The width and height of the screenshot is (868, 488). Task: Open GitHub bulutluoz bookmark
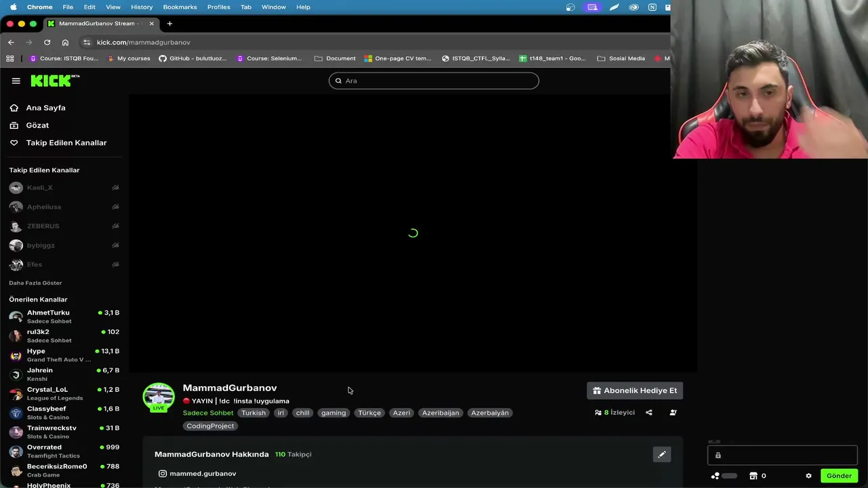click(193, 58)
